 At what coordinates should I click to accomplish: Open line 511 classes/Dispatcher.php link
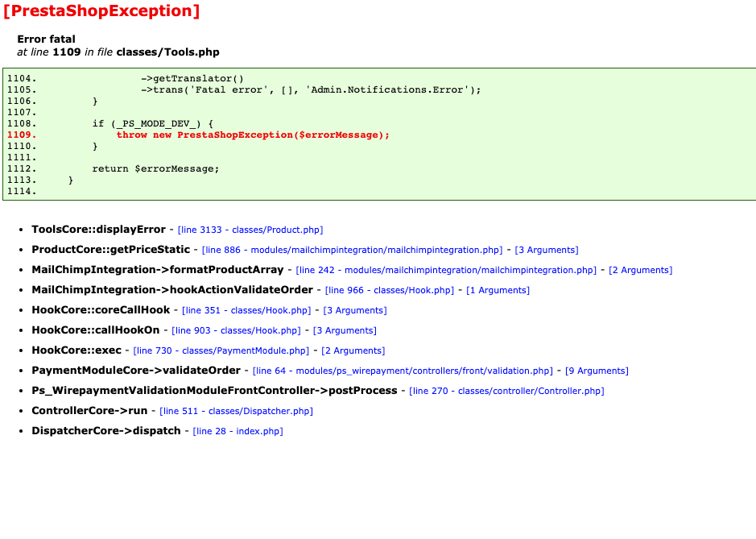pos(236,411)
